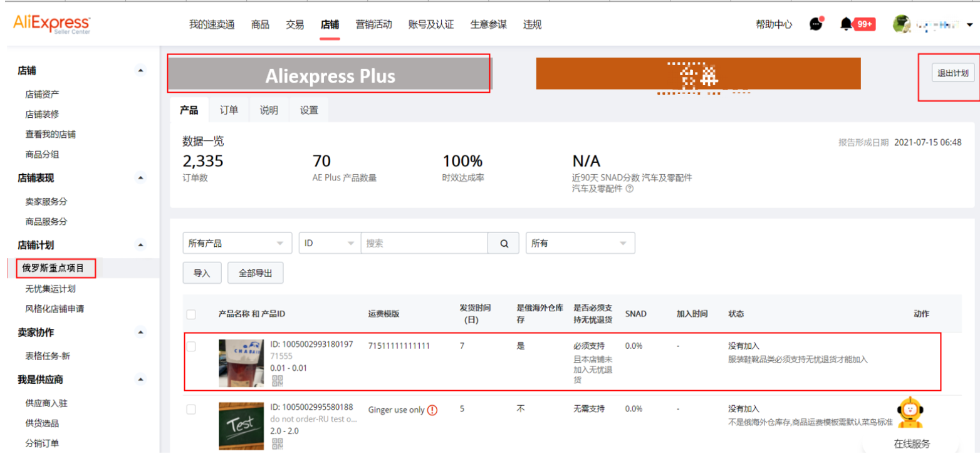Collapse the 我是供应商 sidebar section
The width and height of the screenshot is (980, 461).
coord(141,380)
